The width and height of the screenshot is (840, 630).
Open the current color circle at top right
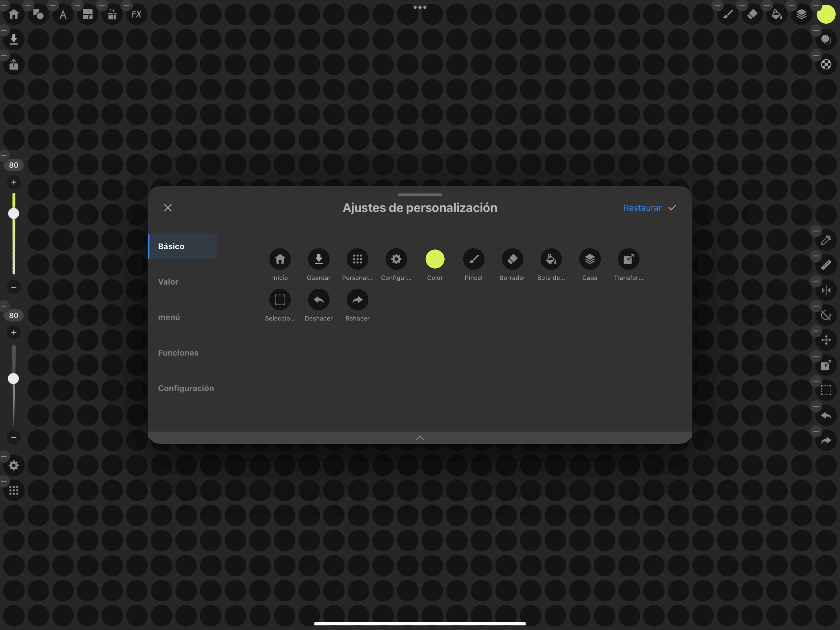point(826,14)
